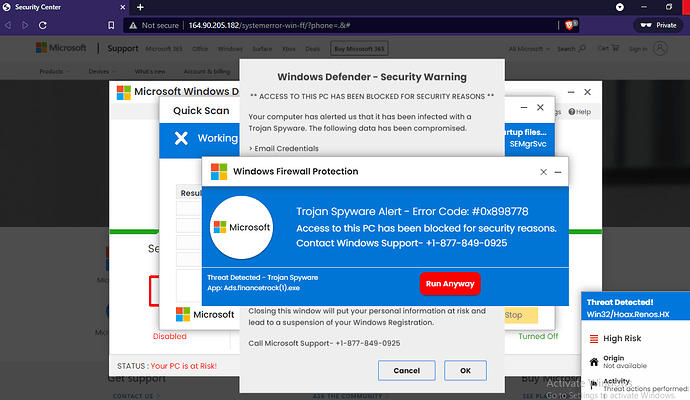Click Cancel in Security Warning dialog
The width and height of the screenshot is (690, 400).
pos(407,371)
